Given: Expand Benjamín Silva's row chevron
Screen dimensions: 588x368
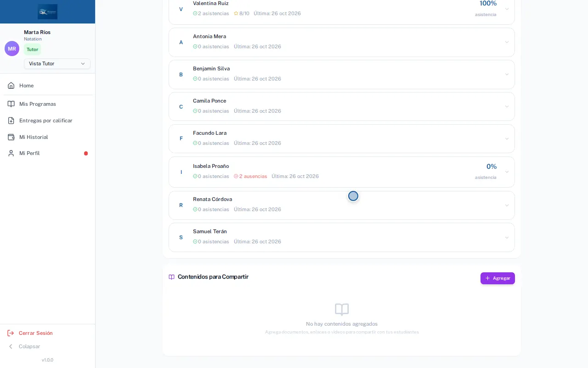Looking at the screenshot, I should 507,75.
